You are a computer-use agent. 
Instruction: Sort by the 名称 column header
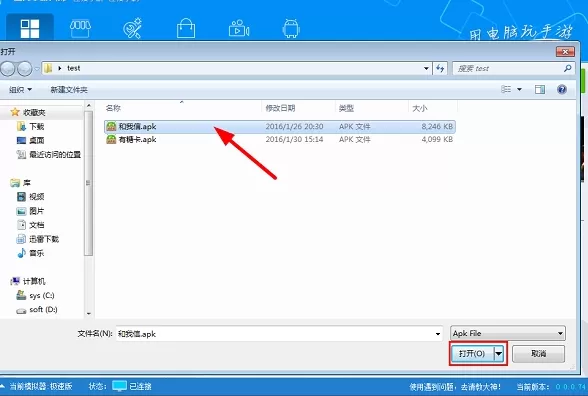[182, 108]
